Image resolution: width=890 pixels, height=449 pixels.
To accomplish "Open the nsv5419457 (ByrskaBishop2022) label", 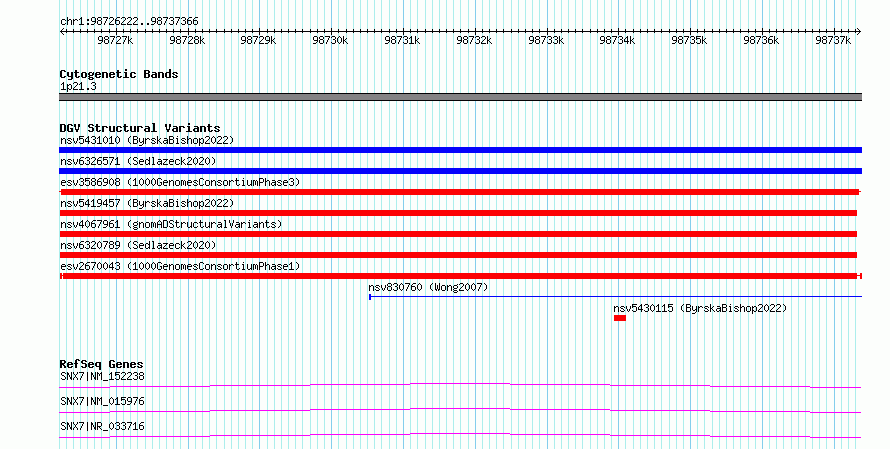I will [147, 203].
